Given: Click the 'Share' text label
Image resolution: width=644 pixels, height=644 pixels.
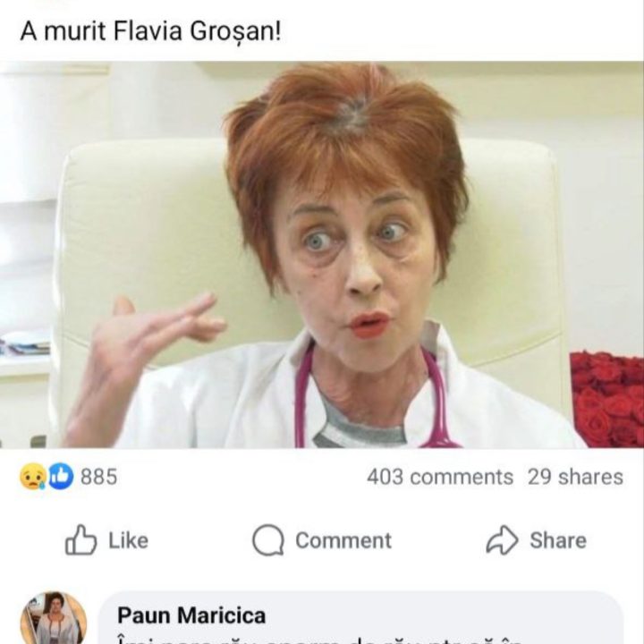Looking at the screenshot, I should [x=557, y=540].
